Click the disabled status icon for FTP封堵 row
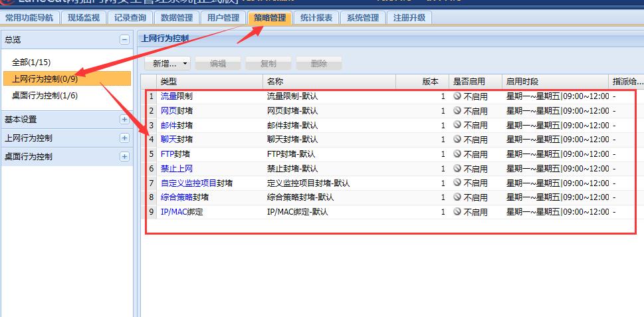This screenshot has height=317, width=644. point(457,154)
